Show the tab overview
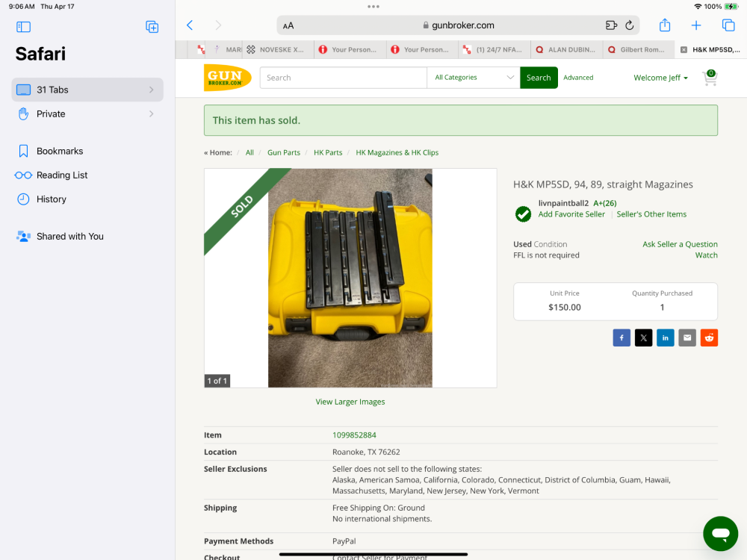Image resolution: width=747 pixels, height=560 pixels. (x=728, y=25)
